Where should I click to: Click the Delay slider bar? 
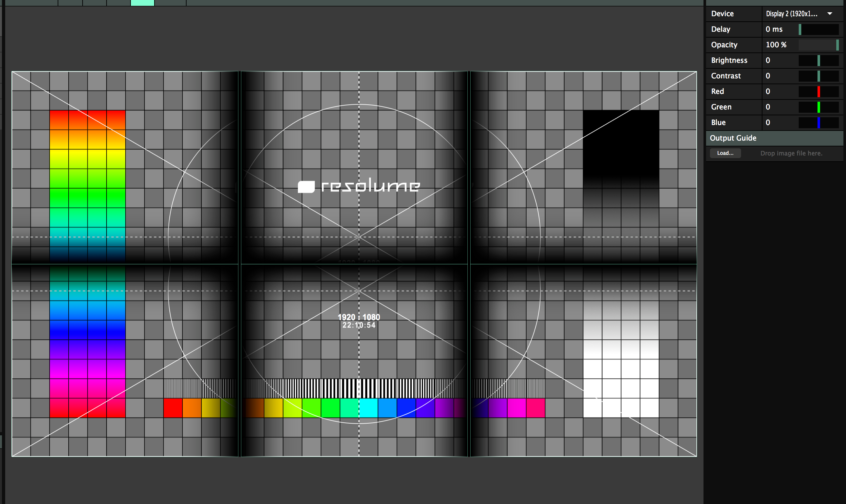(x=818, y=29)
